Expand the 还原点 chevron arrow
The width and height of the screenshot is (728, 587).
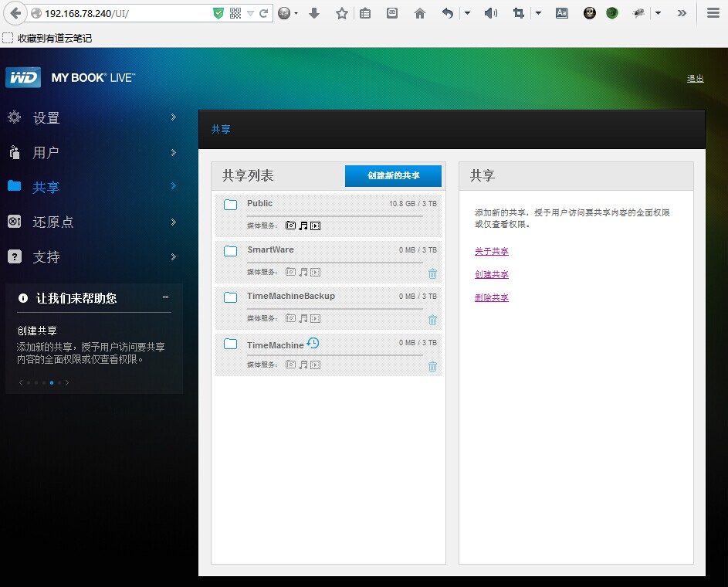pos(173,222)
